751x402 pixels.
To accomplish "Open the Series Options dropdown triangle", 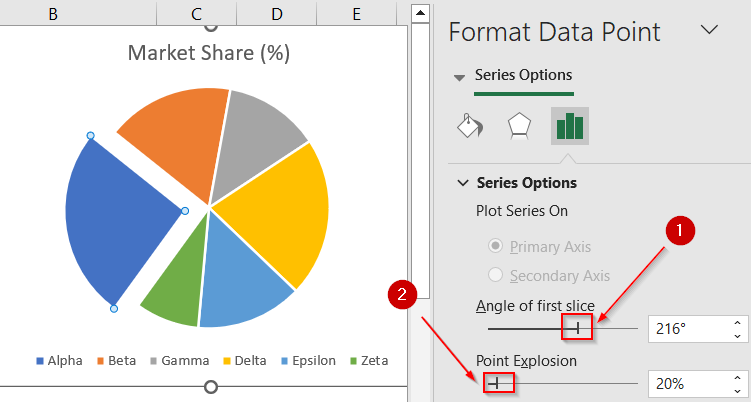I will coord(459,78).
